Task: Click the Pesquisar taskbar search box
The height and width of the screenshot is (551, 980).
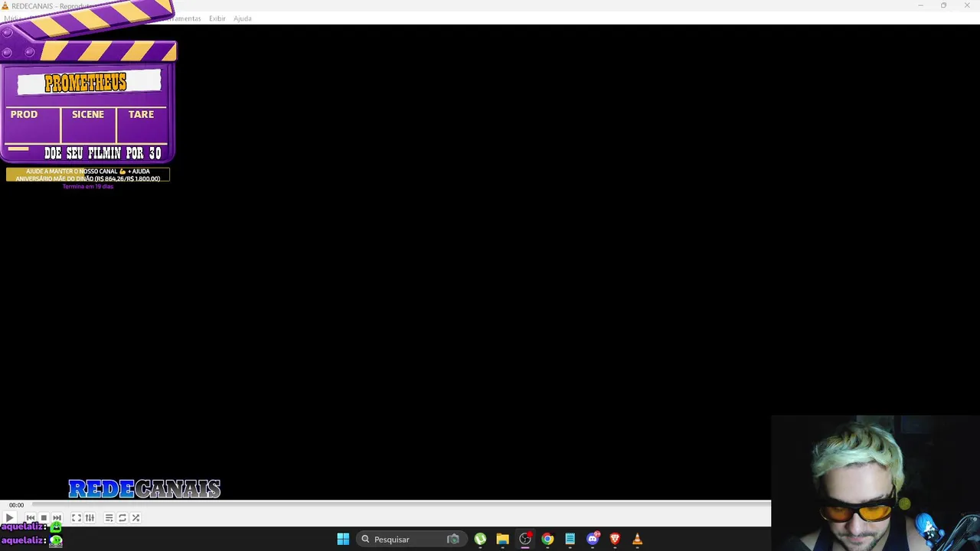Action: [410, 540]
